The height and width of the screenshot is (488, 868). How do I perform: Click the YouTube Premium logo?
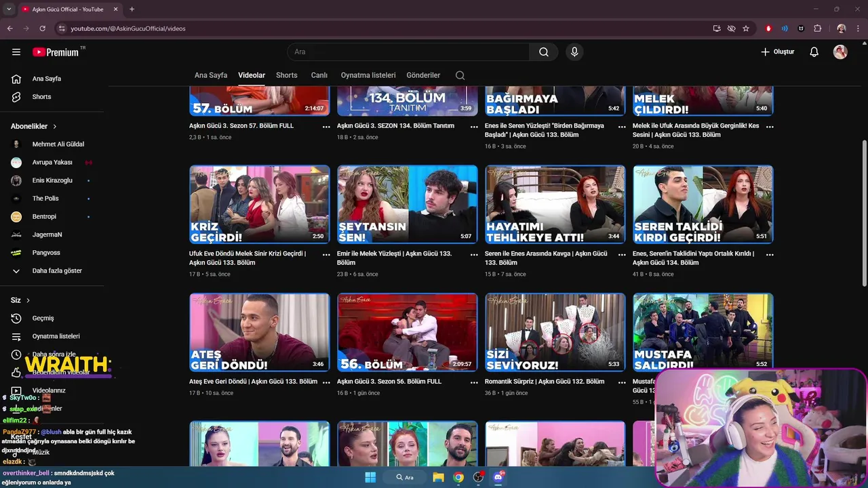pyautogui.click(x=56, y=52)
